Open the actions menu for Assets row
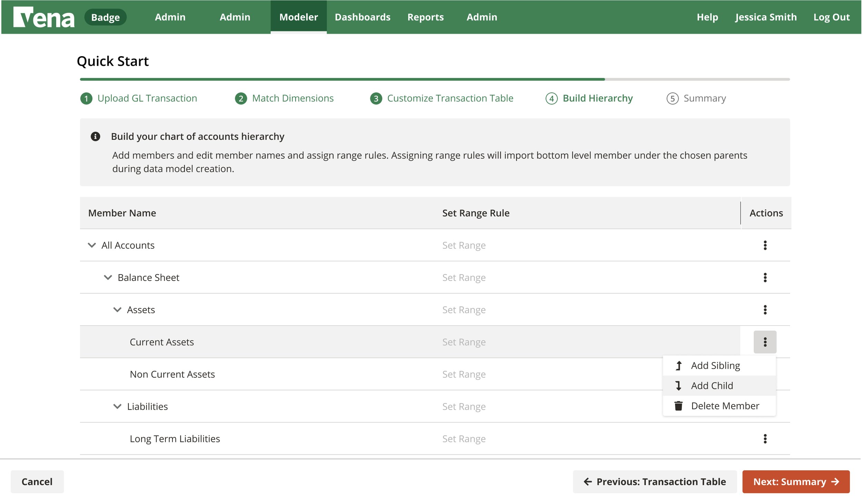Viewport: 862px width, 504px height. (765, 309)
